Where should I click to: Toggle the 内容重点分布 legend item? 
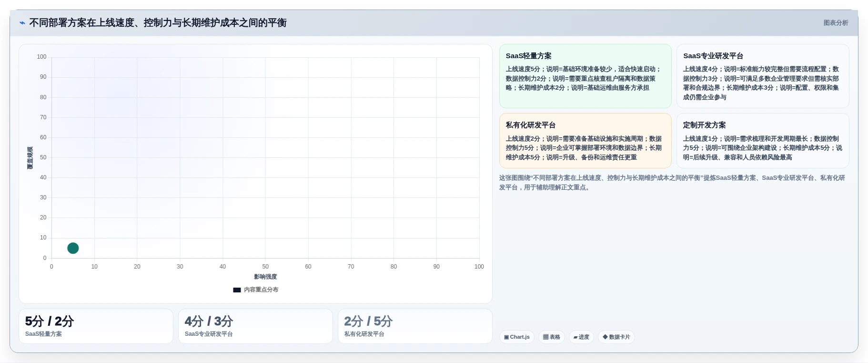tap(256, 290)
